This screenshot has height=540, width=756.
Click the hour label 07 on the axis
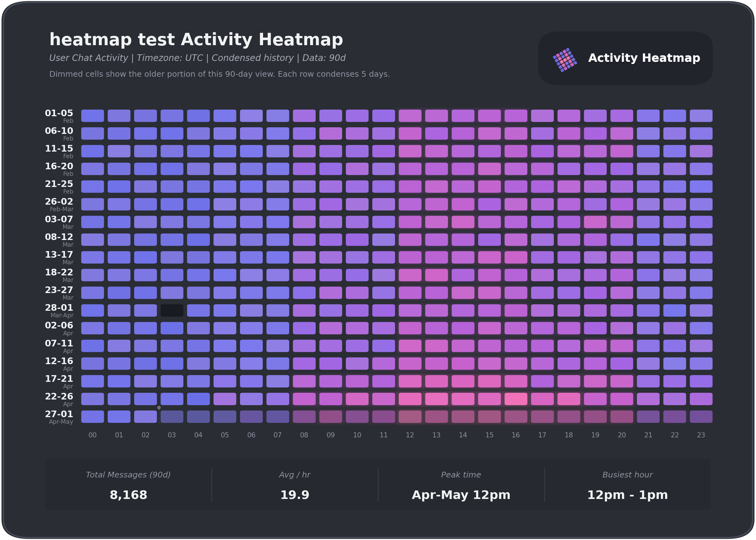tap(278, 435)
